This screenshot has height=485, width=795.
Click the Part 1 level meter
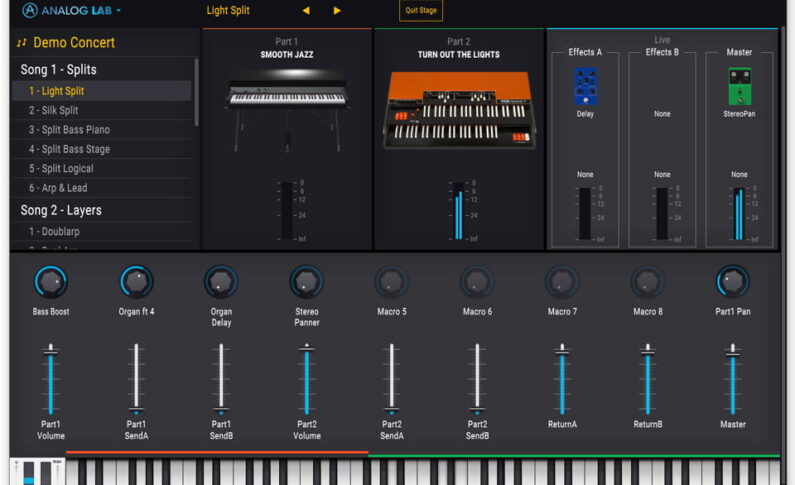pos(287,210)
